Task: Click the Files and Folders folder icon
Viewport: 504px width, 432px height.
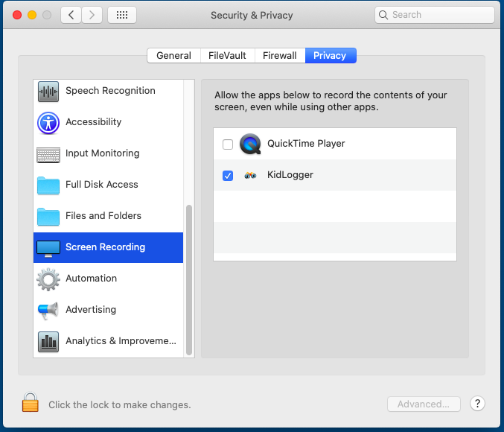Action: coord(48,217)
